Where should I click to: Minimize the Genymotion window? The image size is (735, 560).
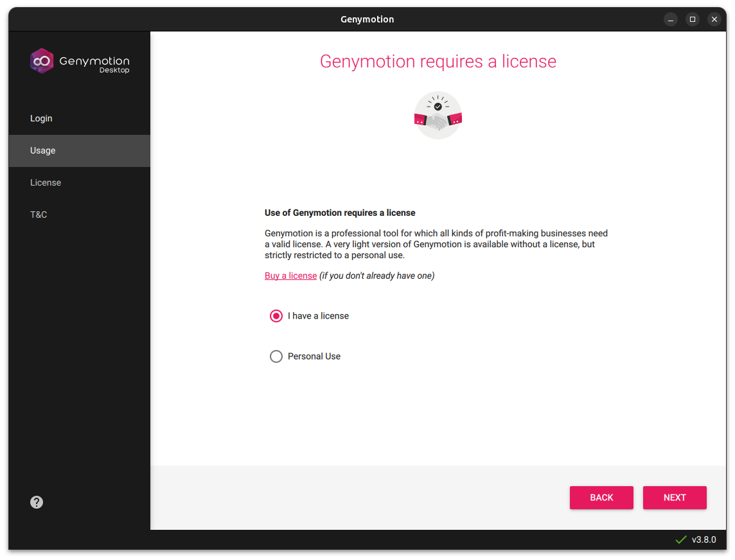tap(670, 19)
